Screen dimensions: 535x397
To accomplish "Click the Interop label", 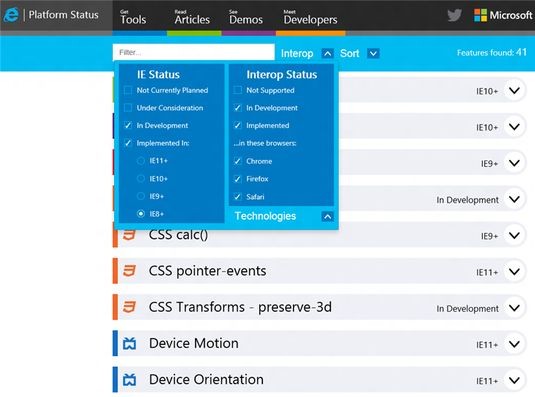I will pyautogui.click(x=297, y=54).
